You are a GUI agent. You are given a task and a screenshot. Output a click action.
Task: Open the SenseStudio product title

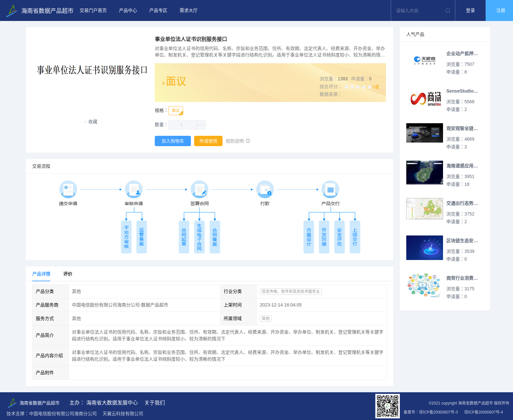coord(462,91)
